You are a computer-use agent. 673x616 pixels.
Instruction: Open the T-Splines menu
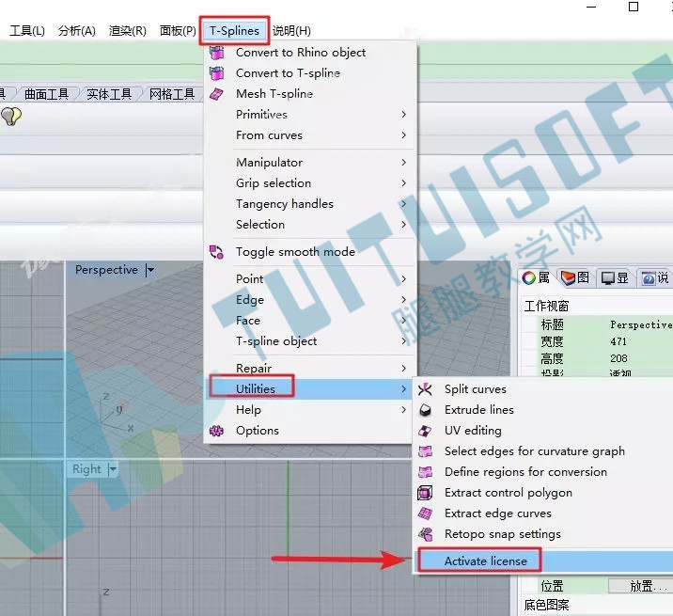234,31
